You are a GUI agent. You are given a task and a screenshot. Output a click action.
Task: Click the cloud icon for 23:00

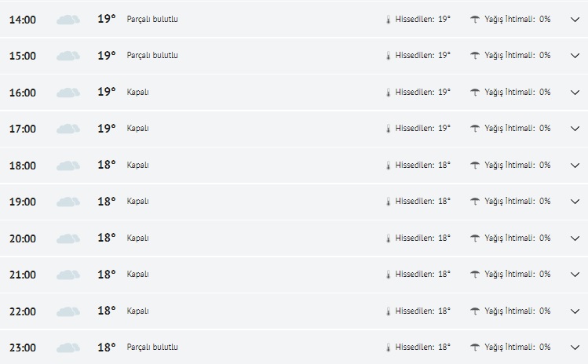pos(68,348)
